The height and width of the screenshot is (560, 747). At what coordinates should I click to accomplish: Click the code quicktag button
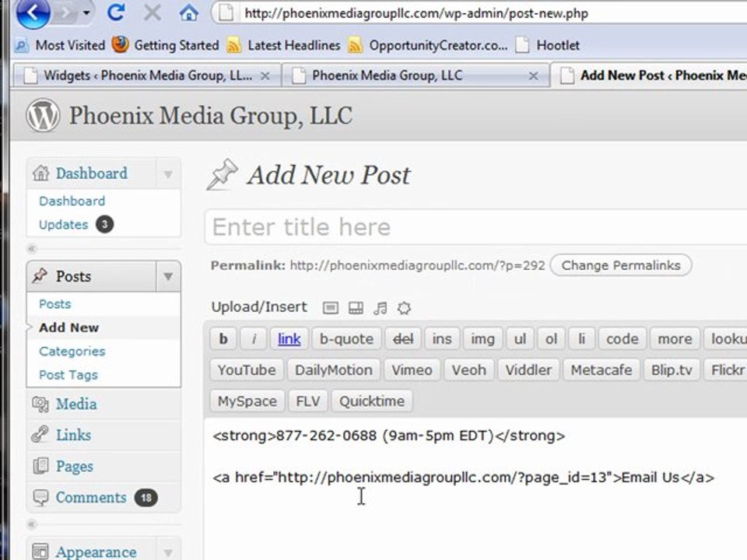tap(622, 338)
